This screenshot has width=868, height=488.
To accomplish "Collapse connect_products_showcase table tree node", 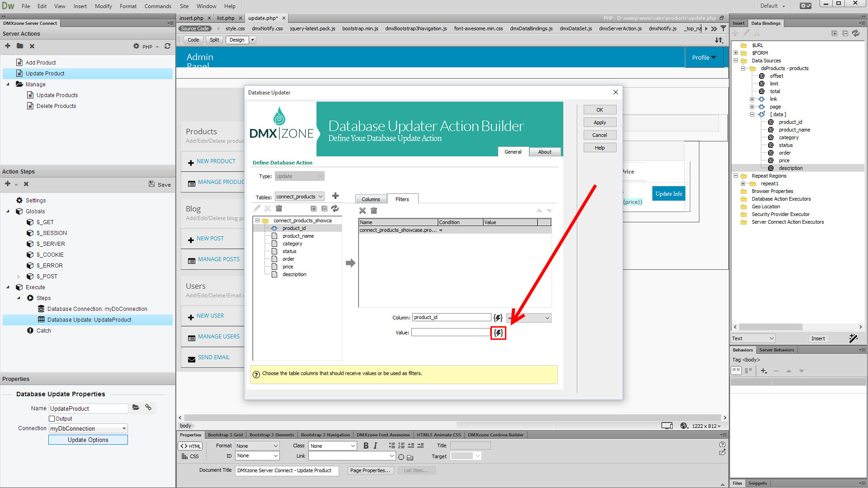I will (x=257, y=221).
